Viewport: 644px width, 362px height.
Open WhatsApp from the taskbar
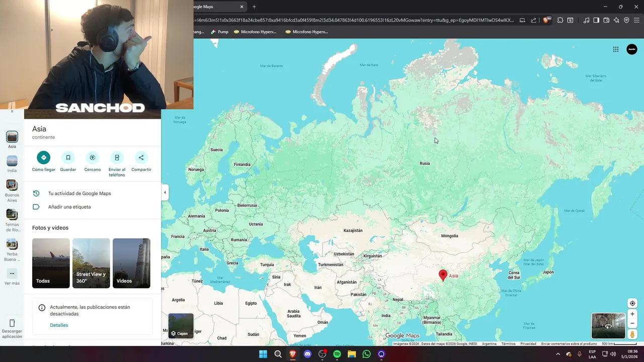pyautogui.click(x=367, y=354)
